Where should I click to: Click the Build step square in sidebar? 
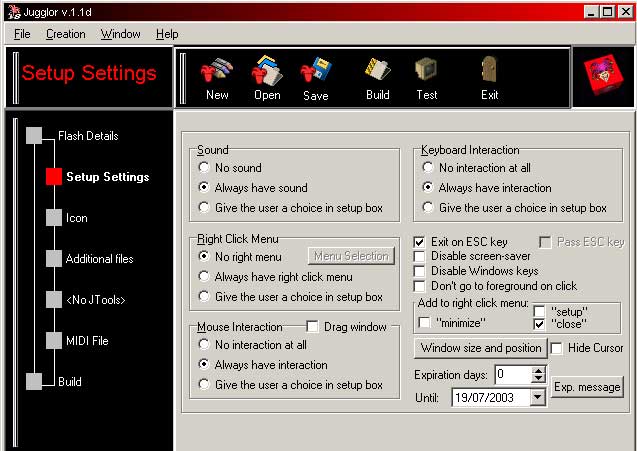click(x=34, y=382)
